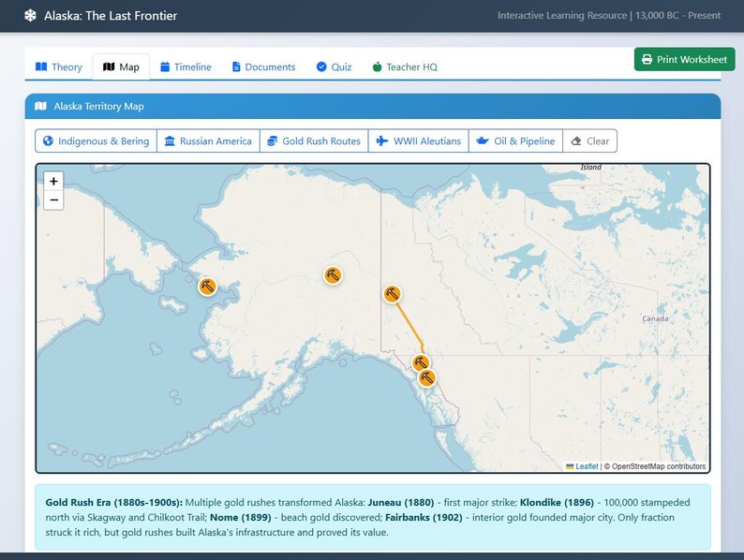Go to the Quiz tab
The width and height of the screenshot is (744, 560).
(x=334, y=66)
